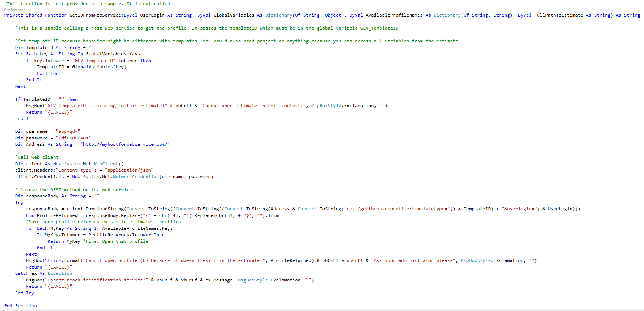Click the username value "app-qdv"

(68, 131)
